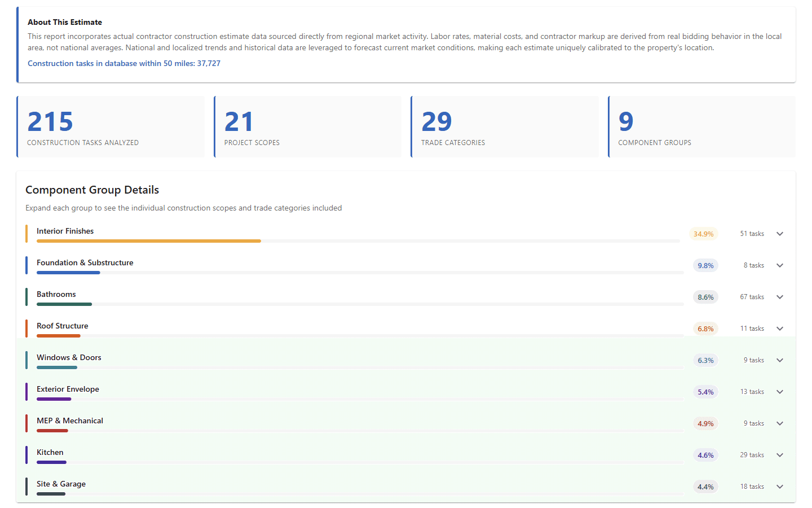The width and height of the screenshot is (812, 508).
Task: Expand the MEP & Mechanical group
Action: point(780,423)
